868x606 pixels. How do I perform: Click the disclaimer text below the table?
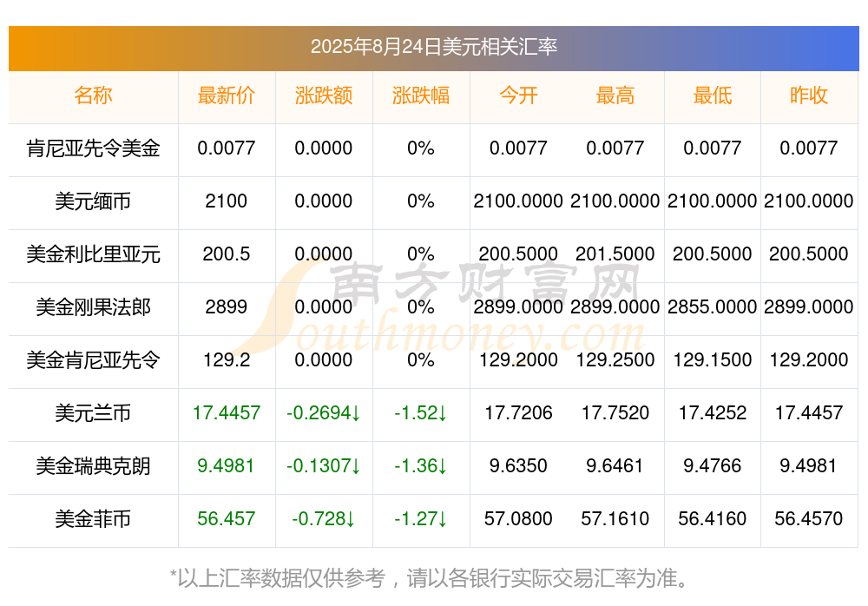pos(430,579)
